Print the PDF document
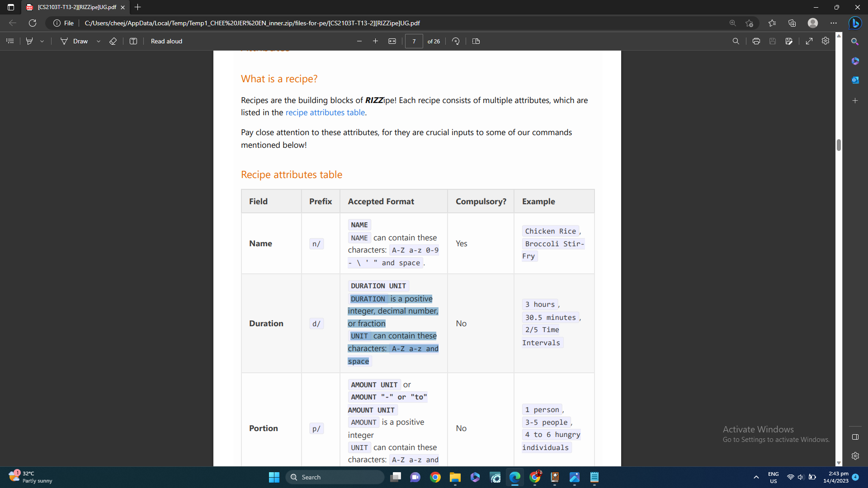The image size is (868, 488). pos(756,41)
